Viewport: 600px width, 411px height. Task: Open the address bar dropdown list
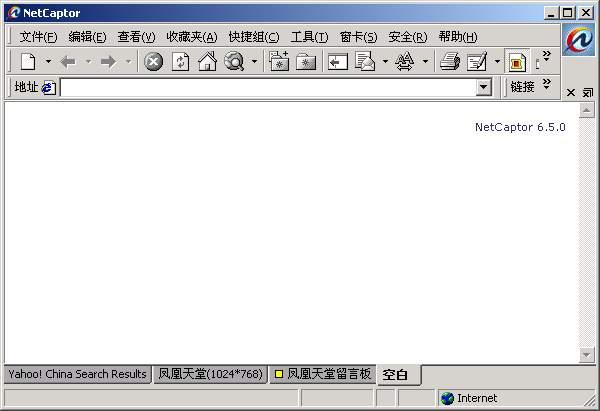(x=484, y=88)
